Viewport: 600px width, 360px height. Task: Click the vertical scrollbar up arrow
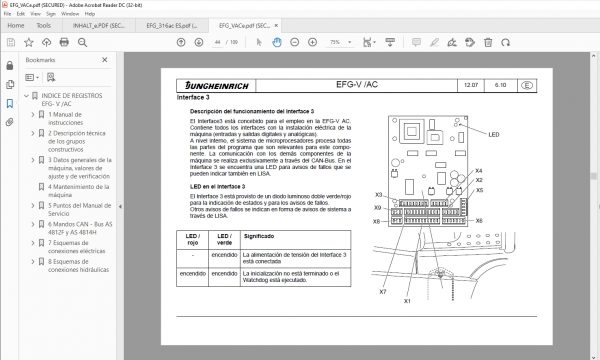pyautogui.click(x=593, y=56)
